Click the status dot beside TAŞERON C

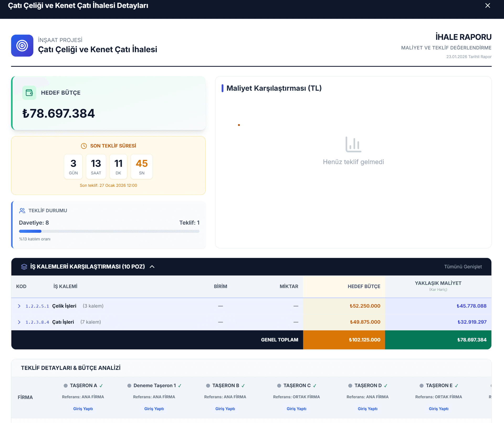[279, 385]
